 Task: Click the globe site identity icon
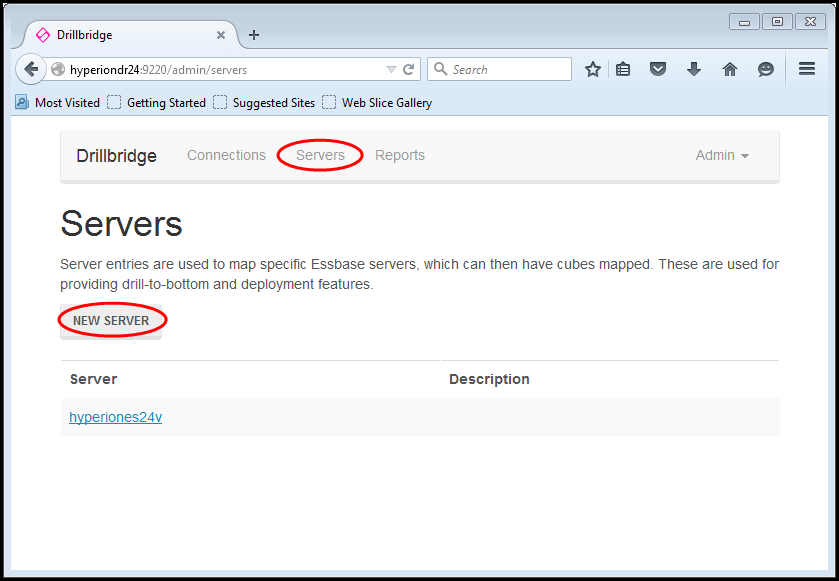[58, 70]
